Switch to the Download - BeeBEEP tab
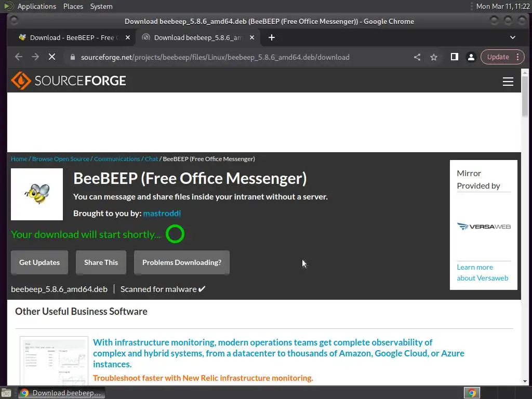Screen dimensions: 532x399 click(72, 37)
